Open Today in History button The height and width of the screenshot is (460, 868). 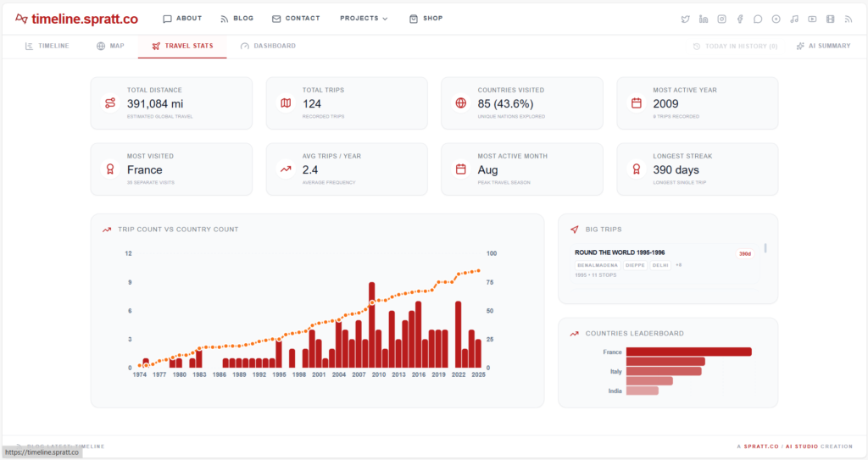(x=735, y=46)
